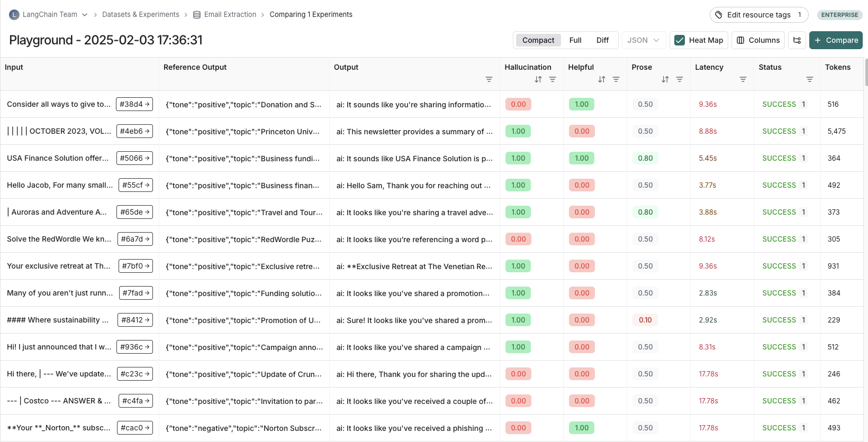
Task: Open the Email Extraction dataset breadcrumb
Action: (x=230, y=15)
